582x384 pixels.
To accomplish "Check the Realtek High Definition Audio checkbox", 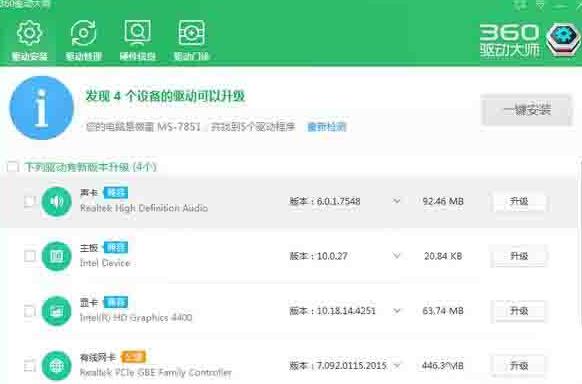I will [30, 201].
